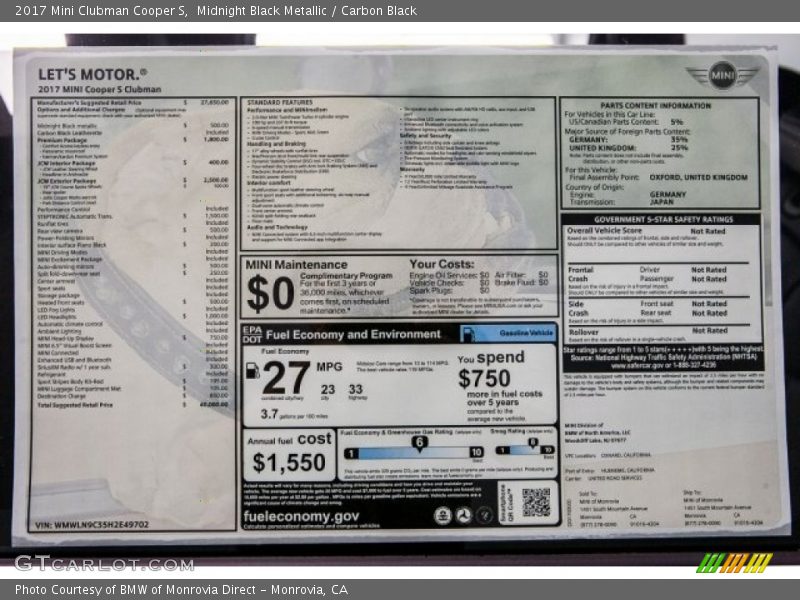
Task: Click the 'Gasoline Vehicle' label text
Action: 526,333
